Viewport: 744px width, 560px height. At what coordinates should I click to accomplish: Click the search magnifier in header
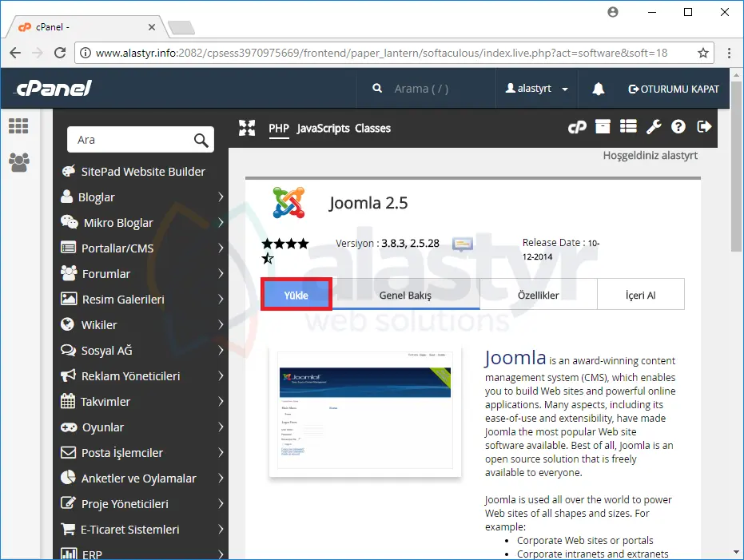(377, 88)
